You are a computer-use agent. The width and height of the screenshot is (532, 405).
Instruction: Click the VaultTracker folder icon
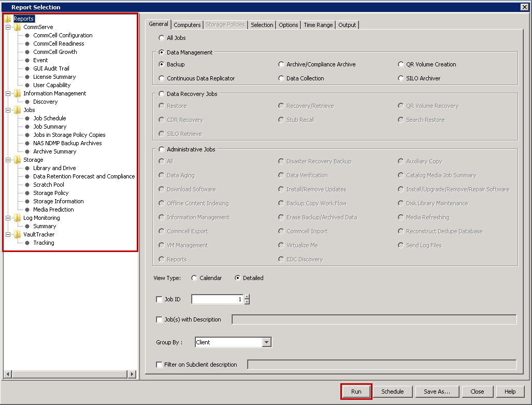click(17, 234)
